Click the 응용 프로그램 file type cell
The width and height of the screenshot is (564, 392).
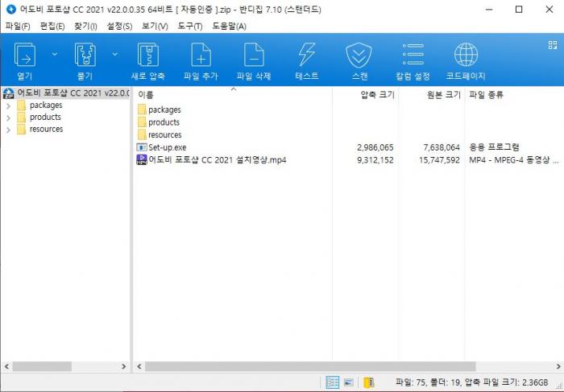tap(494, 147)
